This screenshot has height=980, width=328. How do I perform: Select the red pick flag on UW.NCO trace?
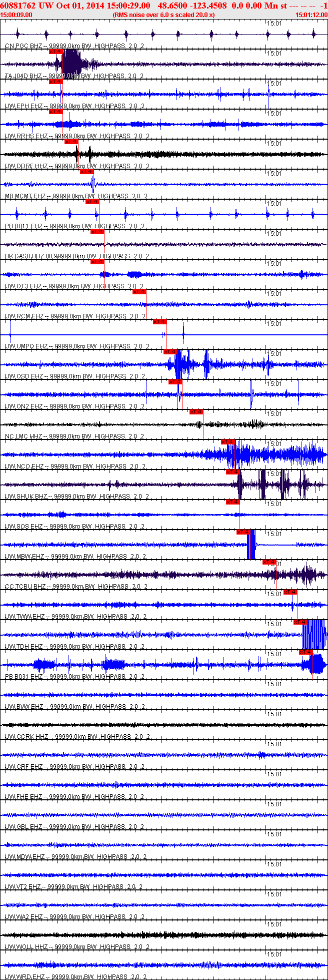pos(227,441)
